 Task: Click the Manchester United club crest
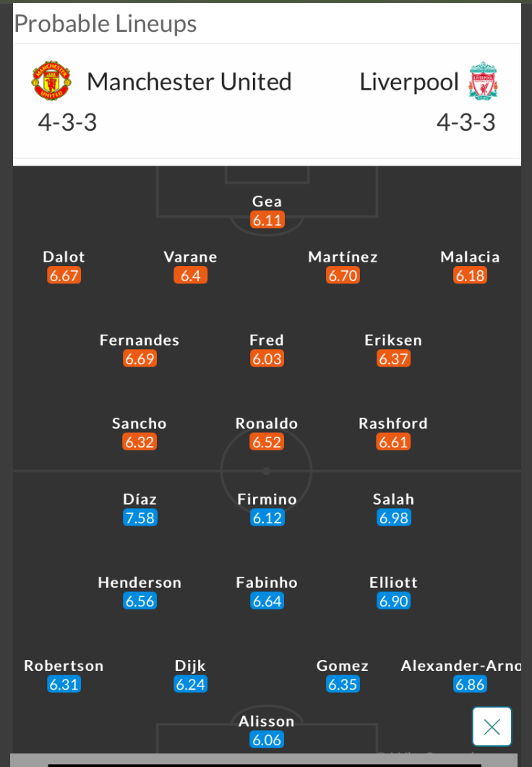point(51,81)
